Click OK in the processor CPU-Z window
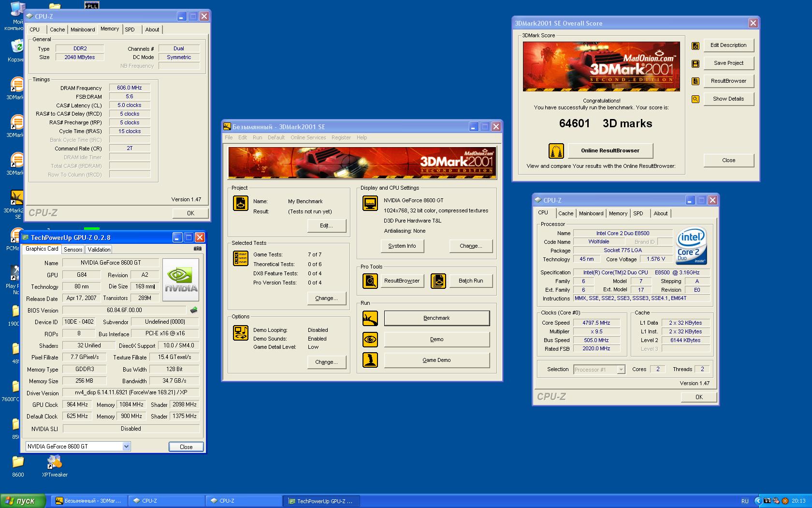 [x=699, y=397]
